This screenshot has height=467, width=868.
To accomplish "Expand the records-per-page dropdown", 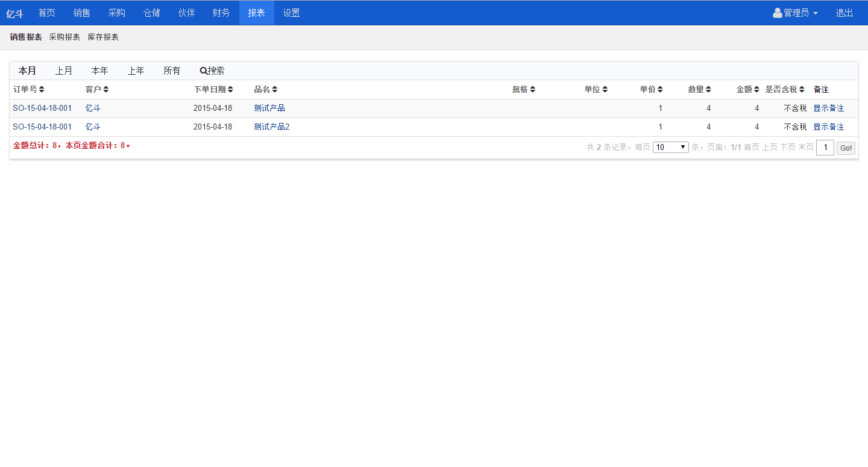I will 670,147.
